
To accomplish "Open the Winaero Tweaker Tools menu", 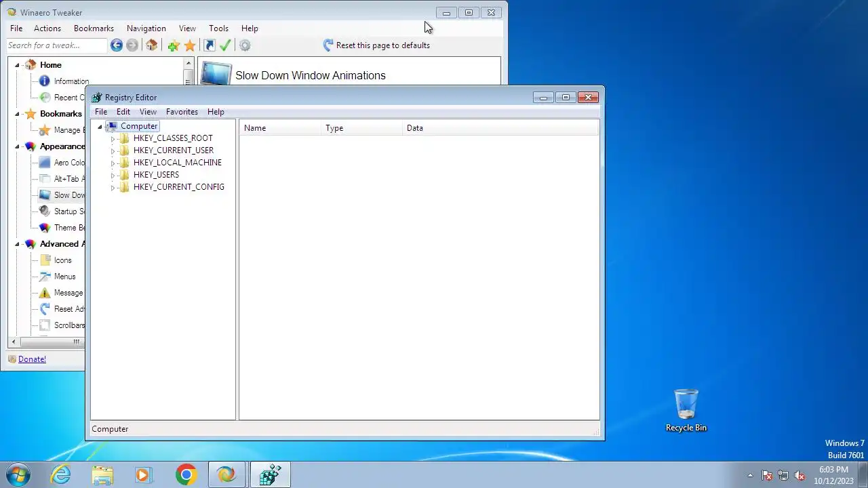I will 218,28.
